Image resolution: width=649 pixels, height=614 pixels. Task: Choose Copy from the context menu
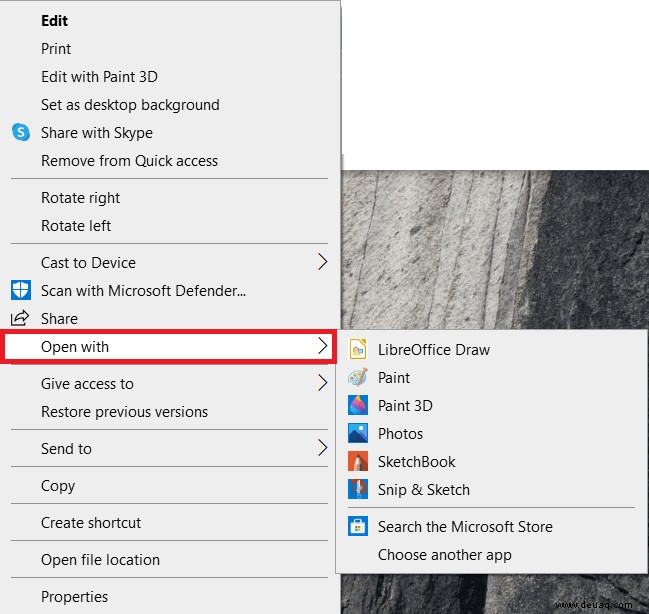[170, 486]
